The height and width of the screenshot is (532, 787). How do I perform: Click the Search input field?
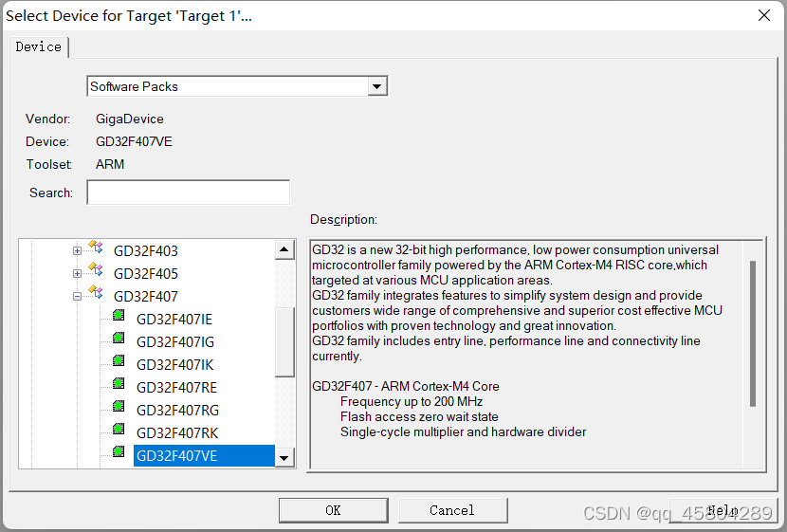[x=189, y=193]
